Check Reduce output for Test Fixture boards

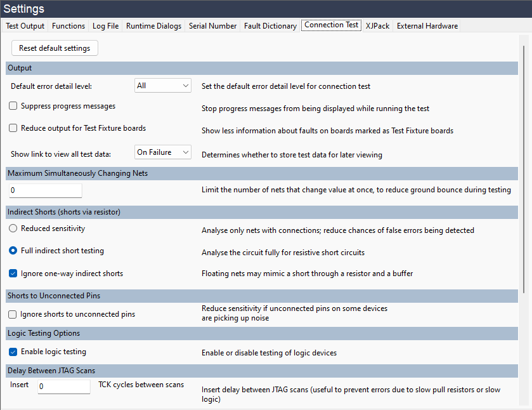click(x=13, y=128)
